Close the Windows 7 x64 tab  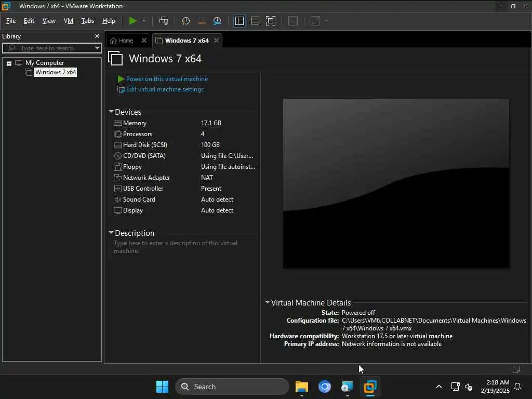(216, 41)
